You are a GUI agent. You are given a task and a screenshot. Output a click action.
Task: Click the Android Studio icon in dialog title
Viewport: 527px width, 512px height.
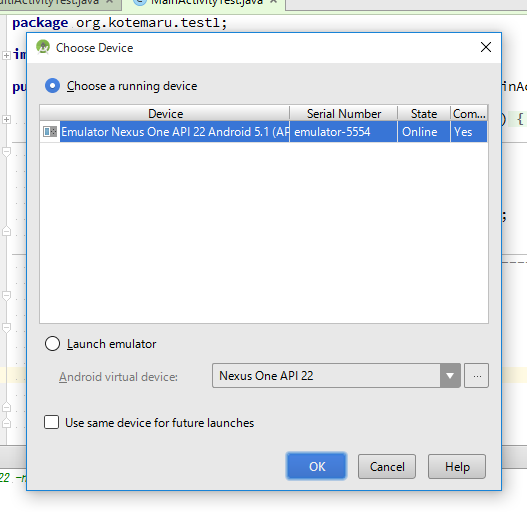(x=43, y=47)
